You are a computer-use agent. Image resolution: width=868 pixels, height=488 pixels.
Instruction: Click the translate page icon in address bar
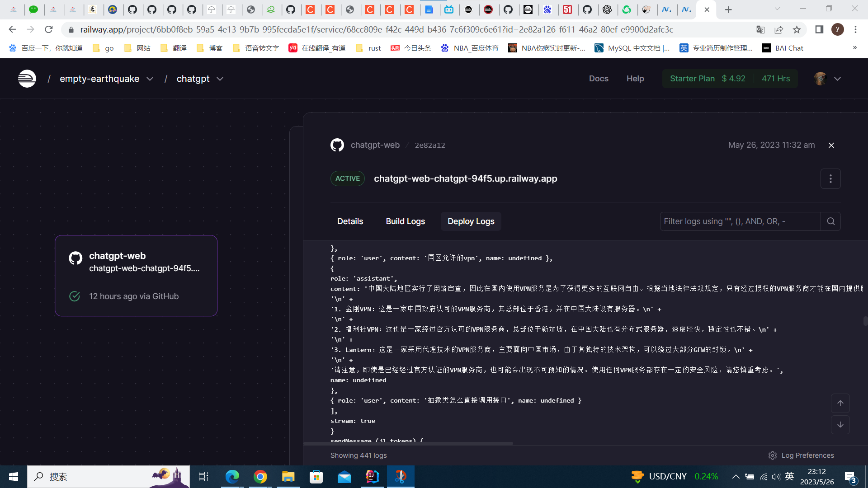click(760, 29)
